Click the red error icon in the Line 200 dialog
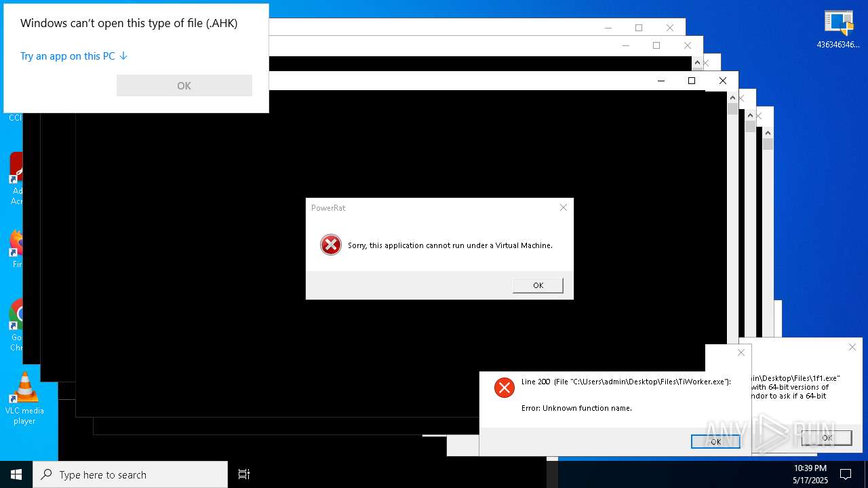 pyautogui.click(x=504, y=388)
